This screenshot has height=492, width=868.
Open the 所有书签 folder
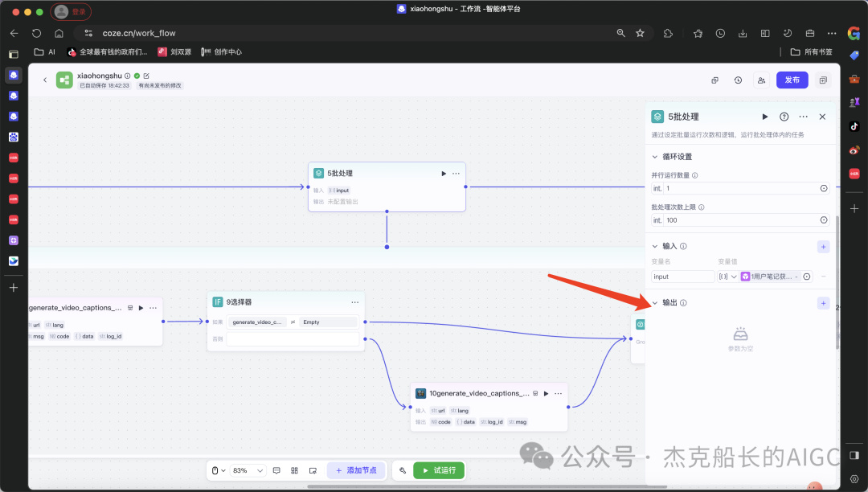(x=812, y=52)
